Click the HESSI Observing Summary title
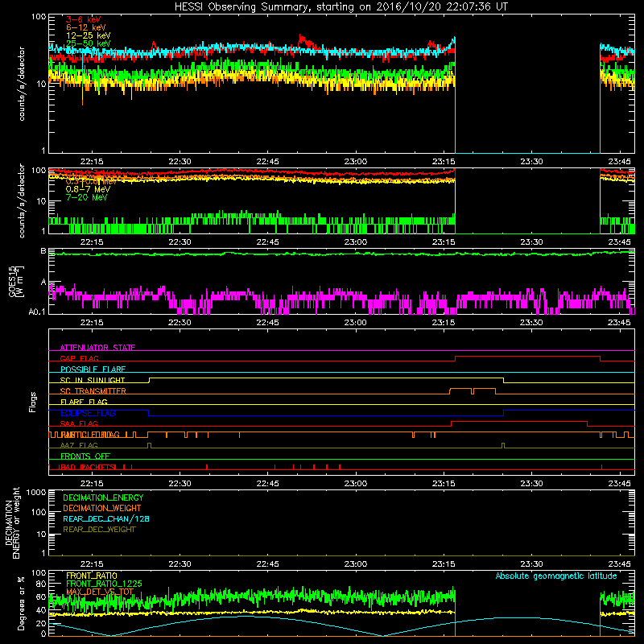Screen dimensions: 644x644 341,6
